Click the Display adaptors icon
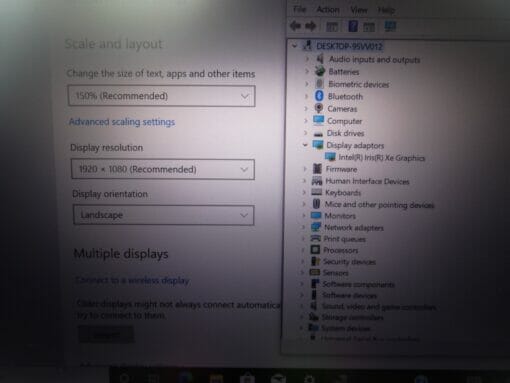Image resolution: width=510 pixels, height=383 pixels. click(x=318, y=145)
